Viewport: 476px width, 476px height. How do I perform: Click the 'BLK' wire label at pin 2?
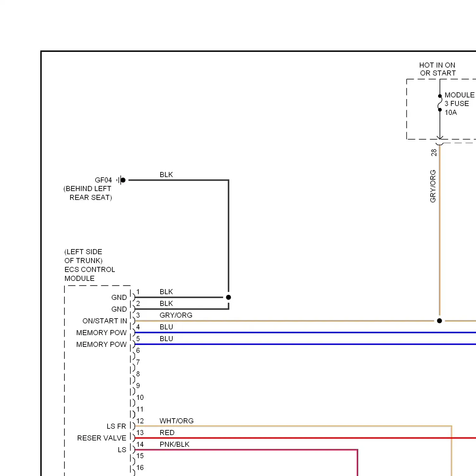(x=166, y=303)
